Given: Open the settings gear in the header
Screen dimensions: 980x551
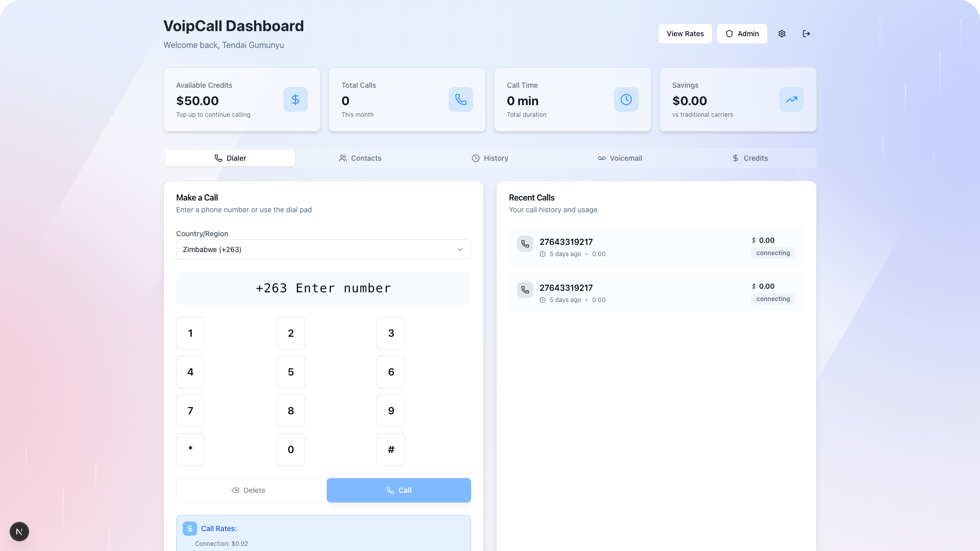Looking at the screenshot, I should pos(781,33).
